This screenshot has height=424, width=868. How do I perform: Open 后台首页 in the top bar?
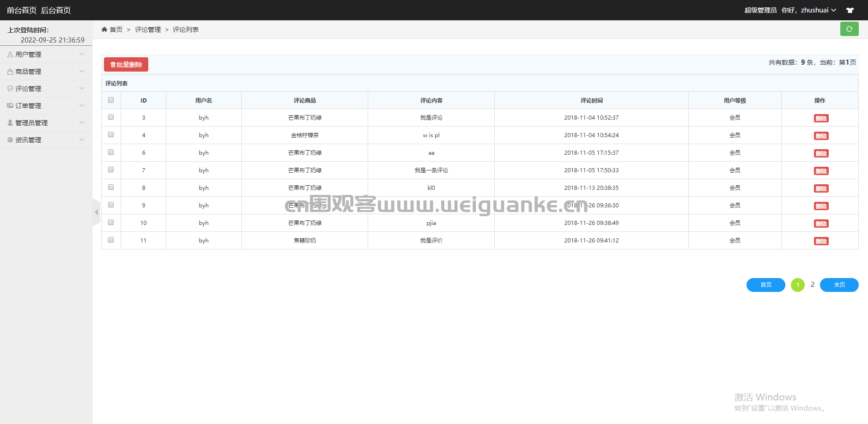(56, 10)
